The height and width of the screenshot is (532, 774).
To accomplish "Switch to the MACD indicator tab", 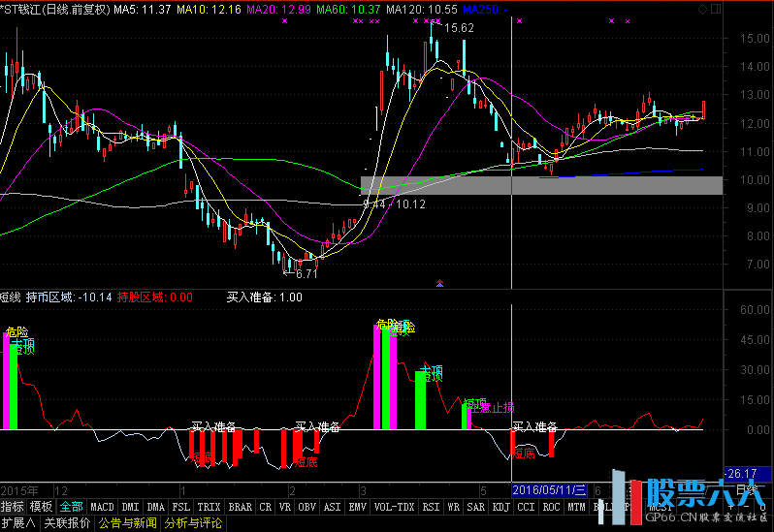I will coord(102,507).
